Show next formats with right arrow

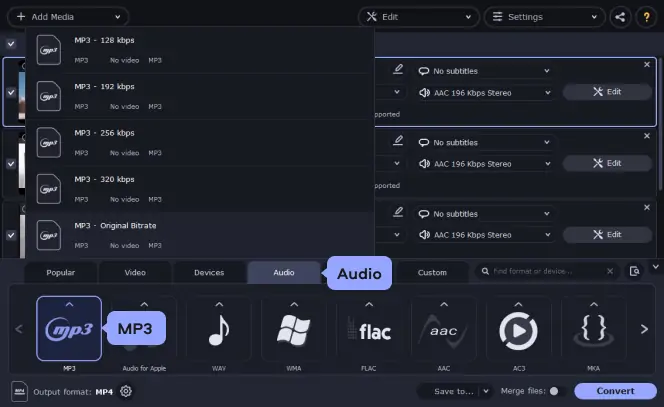tap(644, 329)
